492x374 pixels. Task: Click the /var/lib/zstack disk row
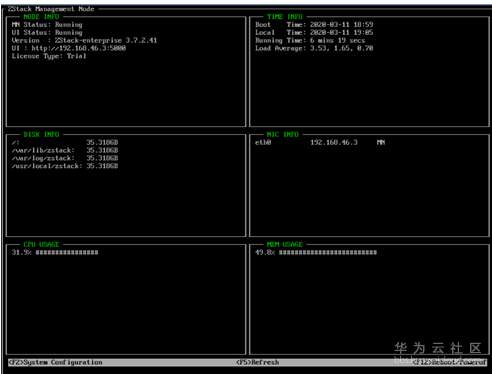[65, 150]
